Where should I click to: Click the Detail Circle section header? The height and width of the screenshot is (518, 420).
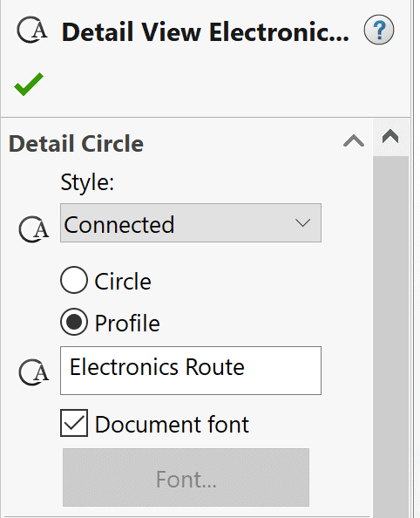click(76, 144)
